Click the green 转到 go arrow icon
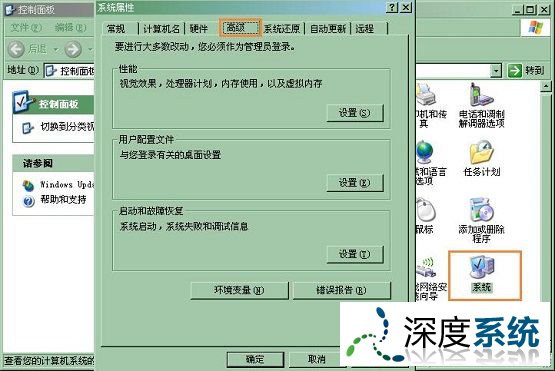Viewport: 555px width, 371px height. [x=515, y=70]
